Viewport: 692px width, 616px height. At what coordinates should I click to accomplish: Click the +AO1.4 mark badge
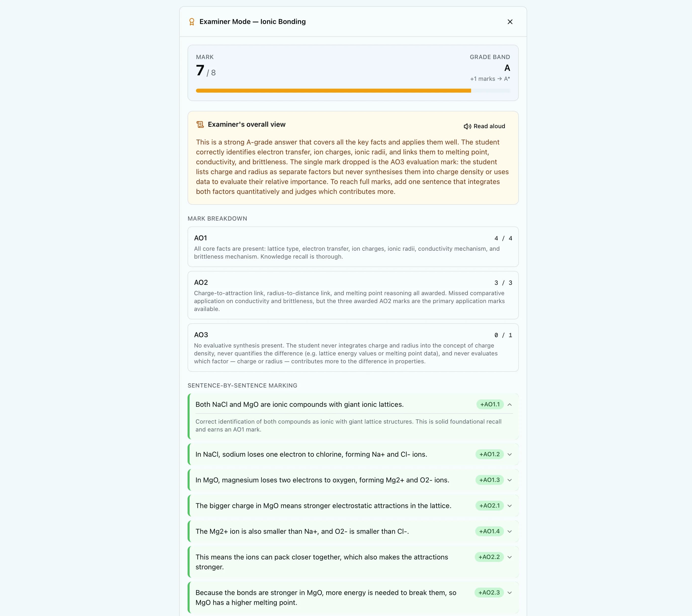489,531
